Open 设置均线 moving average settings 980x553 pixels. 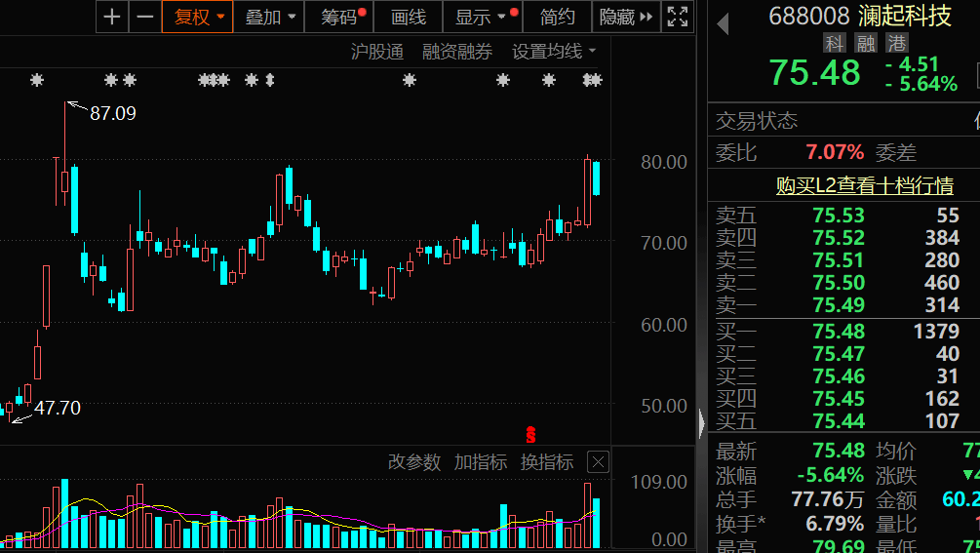point(554,52)
